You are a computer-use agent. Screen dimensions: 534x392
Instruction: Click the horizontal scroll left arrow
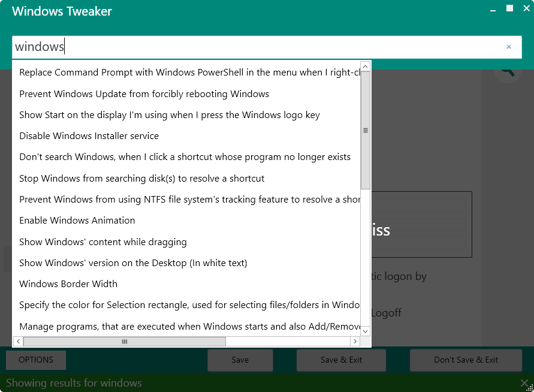[18, 341]
